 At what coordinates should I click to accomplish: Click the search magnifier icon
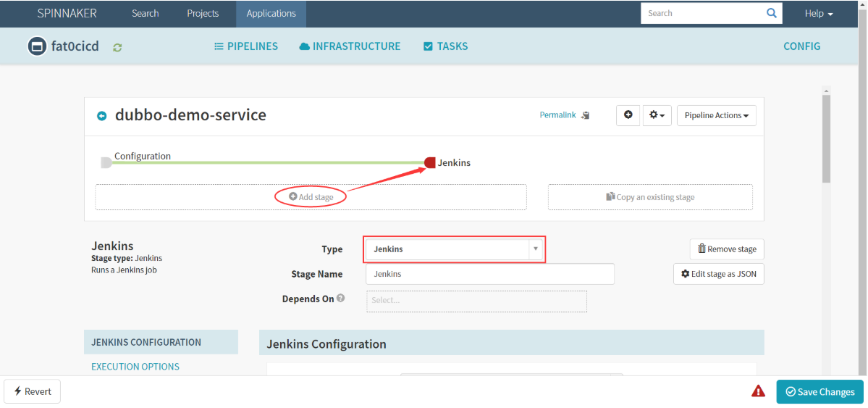click(771, 13)
